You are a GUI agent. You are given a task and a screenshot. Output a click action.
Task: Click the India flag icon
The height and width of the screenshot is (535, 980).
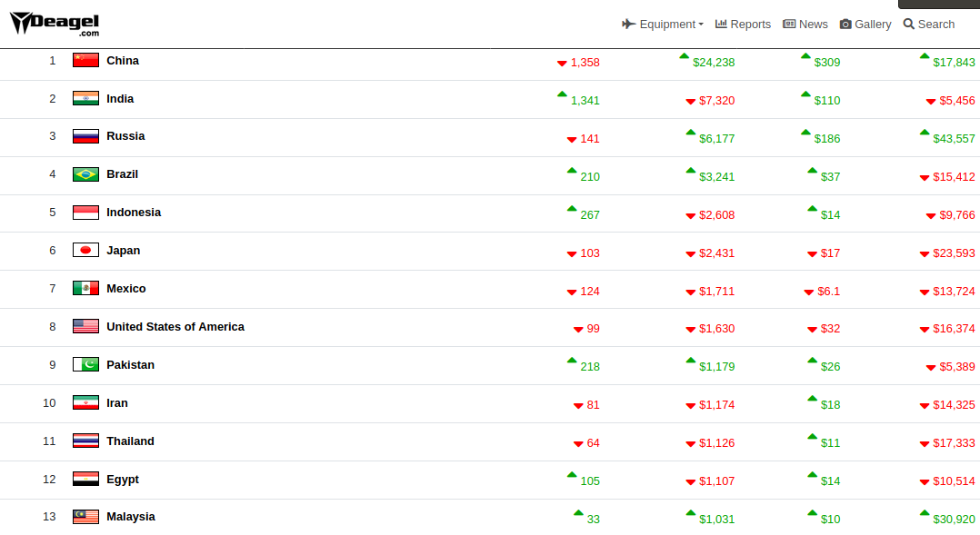[x=85, y=99]
